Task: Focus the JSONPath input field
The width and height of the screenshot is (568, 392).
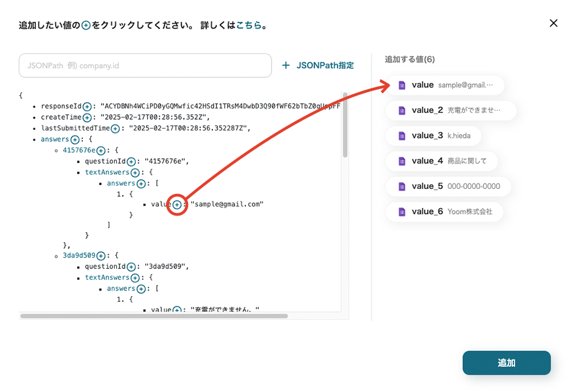Action: [x=145, y=65]
